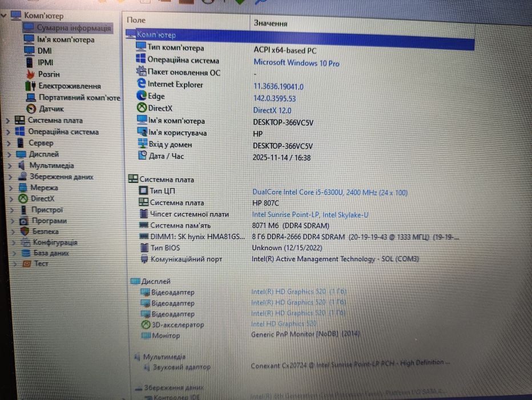Open the DMI tree entry
This screenshot has height=400, width=532.
[45, 51]
